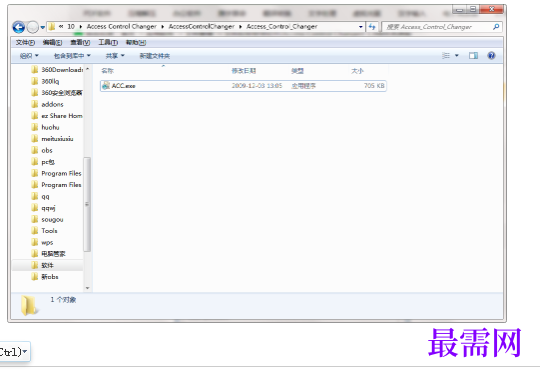
Task: Select the qqwj folder in tree
Action: point(43,208)
